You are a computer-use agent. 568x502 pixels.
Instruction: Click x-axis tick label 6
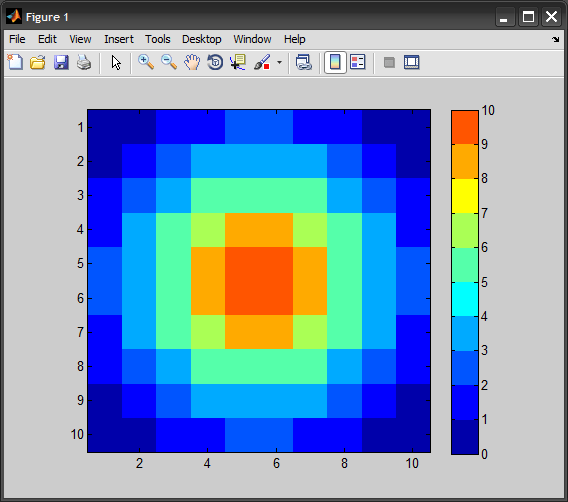[x=276, y=463]
